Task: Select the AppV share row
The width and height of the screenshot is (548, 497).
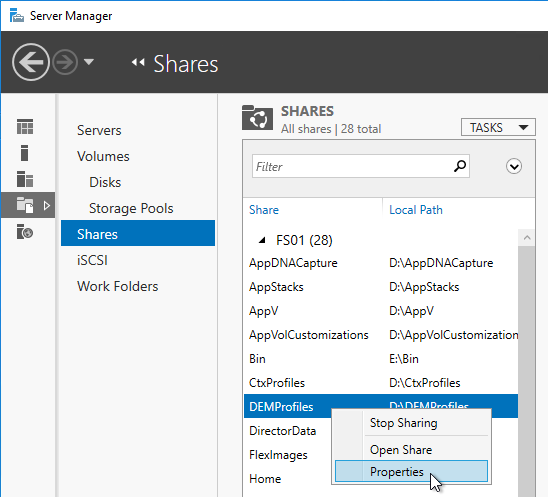Action: tap(381, 311)
